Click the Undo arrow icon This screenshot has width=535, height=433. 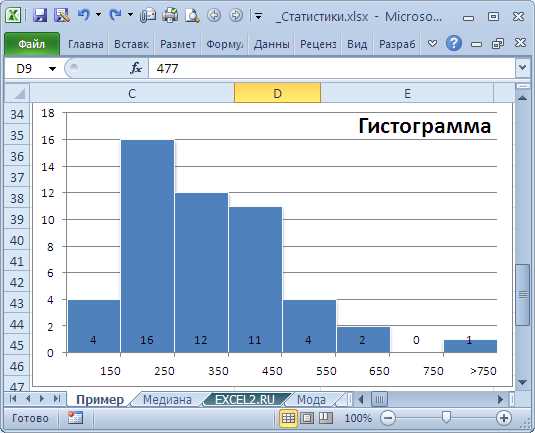click(84, 15)
